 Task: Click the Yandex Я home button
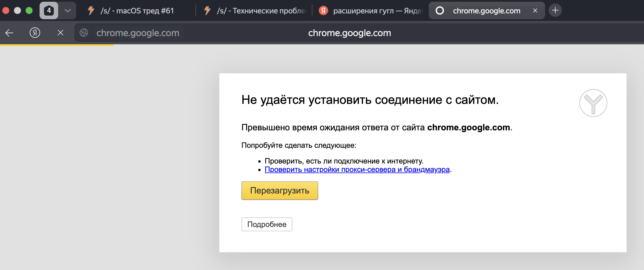coord(35,33)
